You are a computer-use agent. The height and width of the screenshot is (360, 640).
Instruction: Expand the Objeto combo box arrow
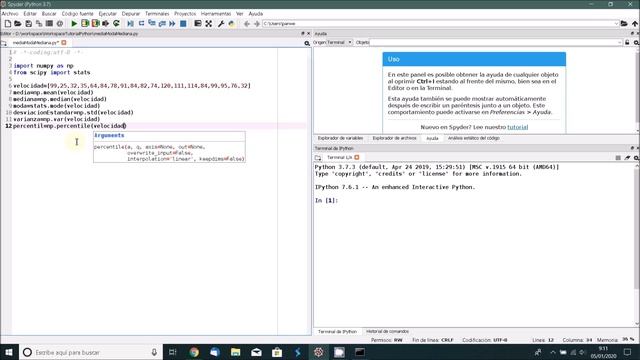pos(620,42)
